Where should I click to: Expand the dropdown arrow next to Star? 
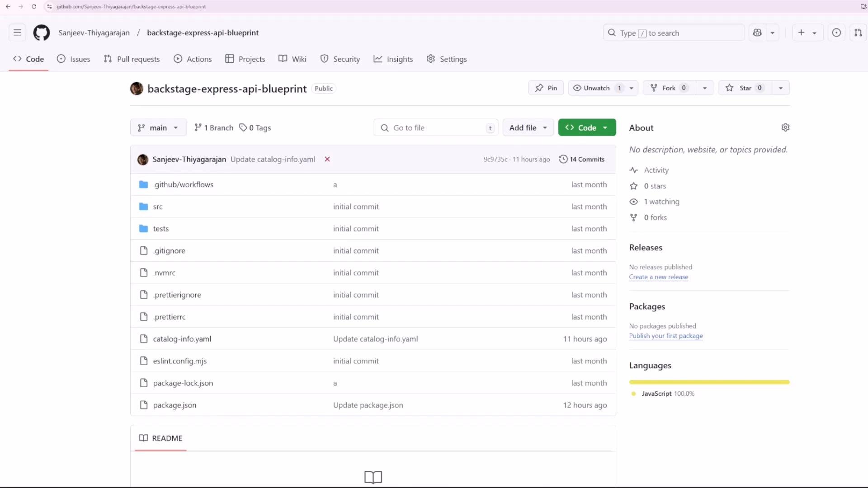coord(781,88)
